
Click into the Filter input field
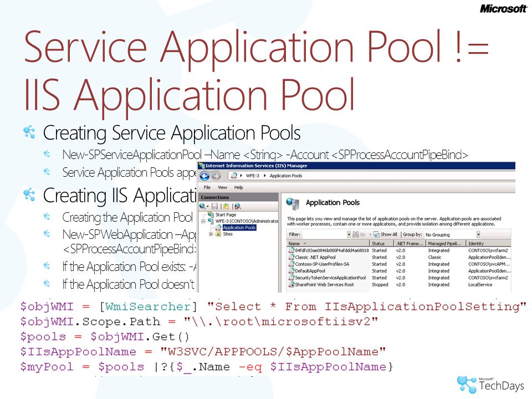[324, 234]
